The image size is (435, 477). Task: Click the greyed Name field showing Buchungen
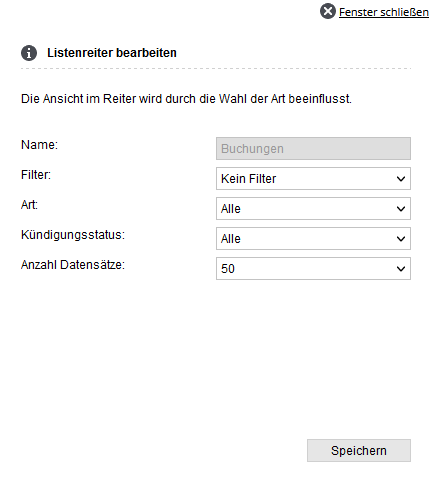(313, 148)
